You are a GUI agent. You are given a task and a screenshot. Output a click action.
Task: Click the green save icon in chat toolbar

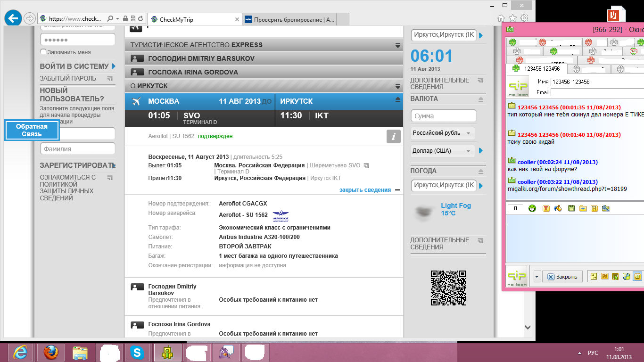[x=571, y=208]
